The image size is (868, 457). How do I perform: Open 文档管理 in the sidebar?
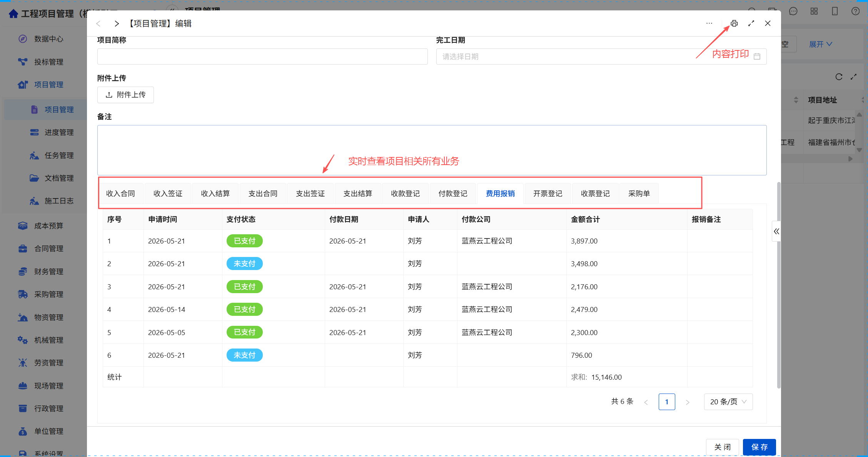(x=59, y=178)
